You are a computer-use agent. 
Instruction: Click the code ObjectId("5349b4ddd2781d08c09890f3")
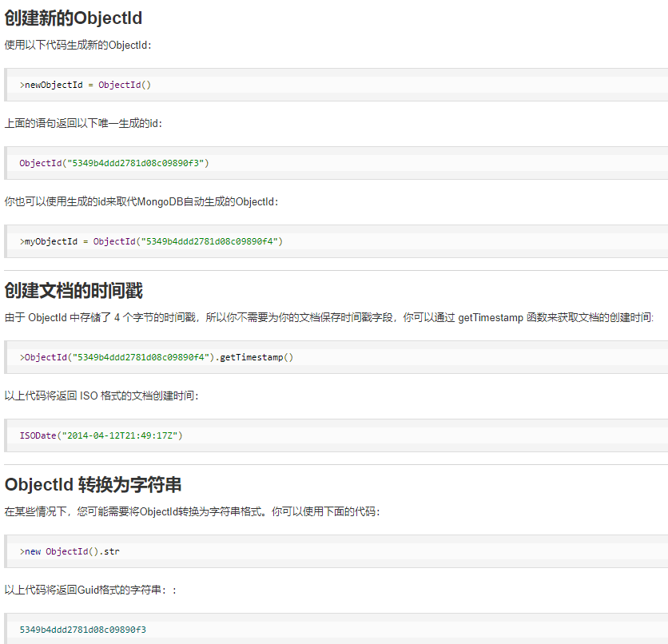click(114, 163)
